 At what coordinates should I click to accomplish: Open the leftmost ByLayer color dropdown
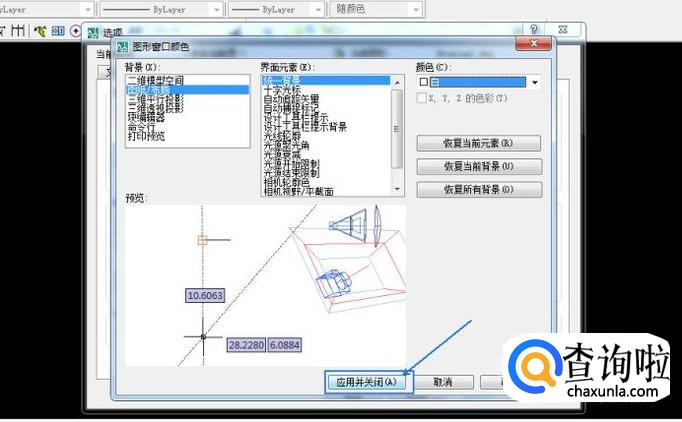88,10
